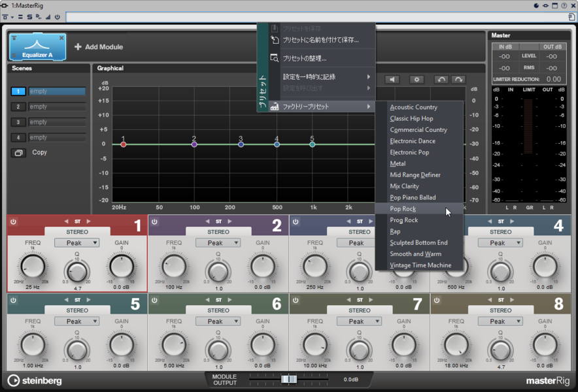Viewport: 578px width, 392px height.
Task: Click the speaker listen icon
Action: coord(392,79)
